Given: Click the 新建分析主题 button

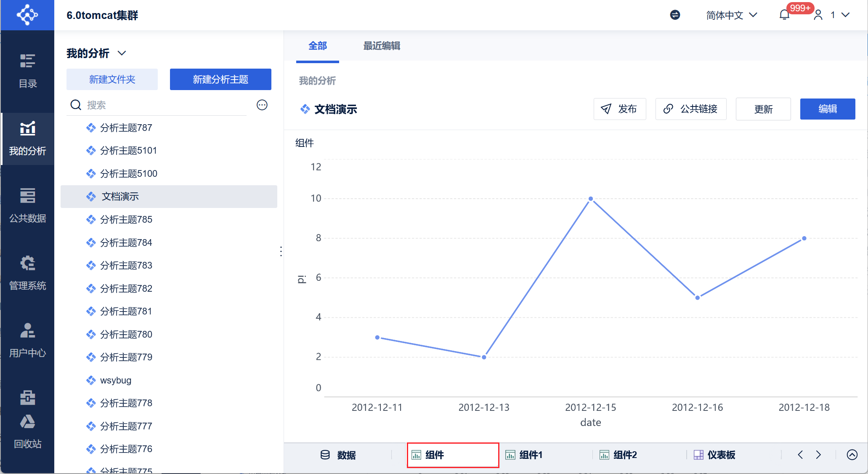Looking at the screenshot, I should point(220,79).
